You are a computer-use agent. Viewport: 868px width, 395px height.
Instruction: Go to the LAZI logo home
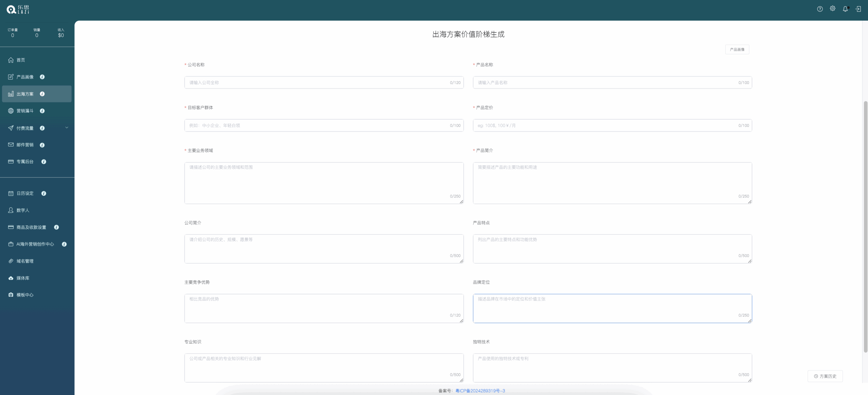point(18,10)
